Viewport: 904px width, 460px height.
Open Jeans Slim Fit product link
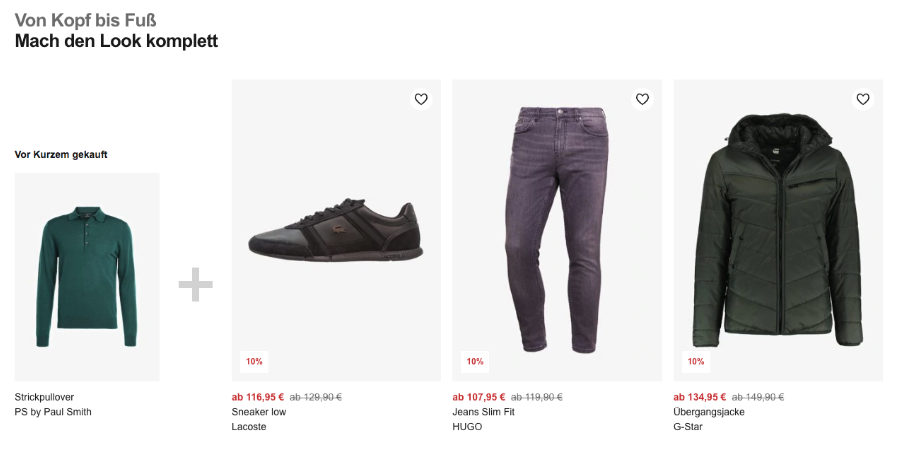coord(485,412)
